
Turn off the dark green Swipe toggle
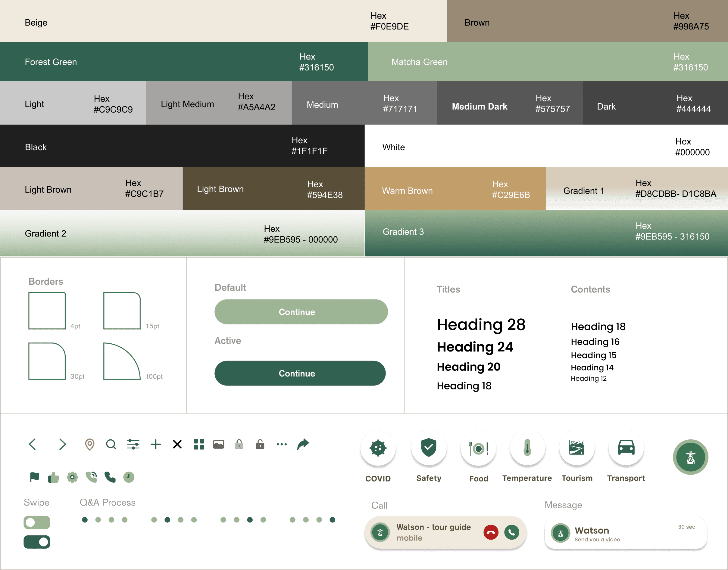[37, 542]
